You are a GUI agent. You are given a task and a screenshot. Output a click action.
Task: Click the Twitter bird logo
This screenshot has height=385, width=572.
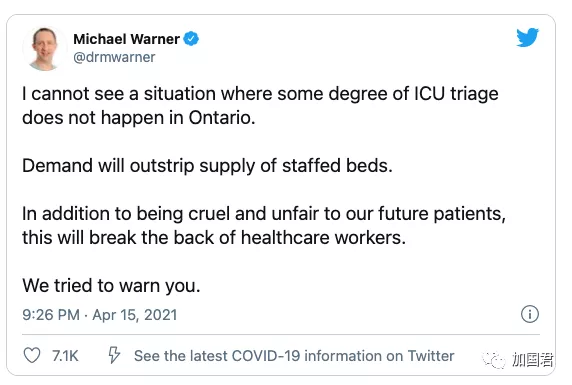pos(527,37)
